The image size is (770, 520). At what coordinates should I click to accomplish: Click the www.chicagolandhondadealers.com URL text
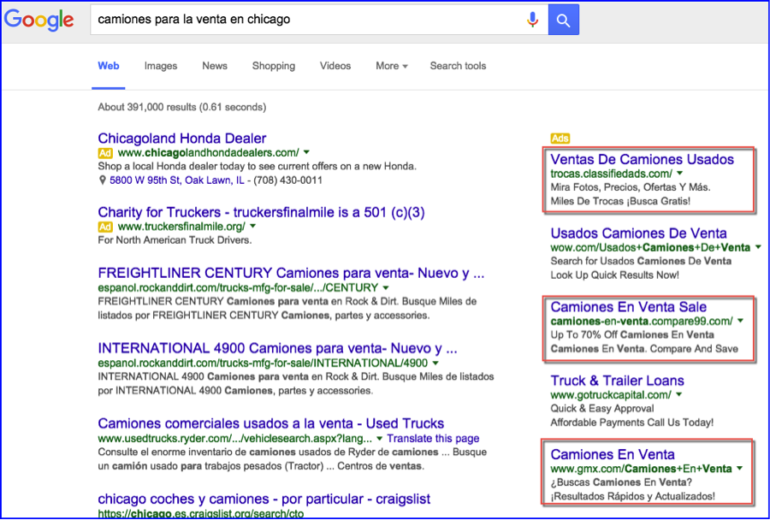[x=208, y=153]
